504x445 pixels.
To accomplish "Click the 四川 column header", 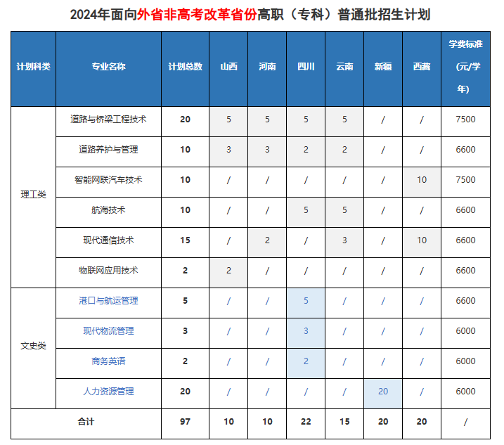I will click(x=306, y=67).
